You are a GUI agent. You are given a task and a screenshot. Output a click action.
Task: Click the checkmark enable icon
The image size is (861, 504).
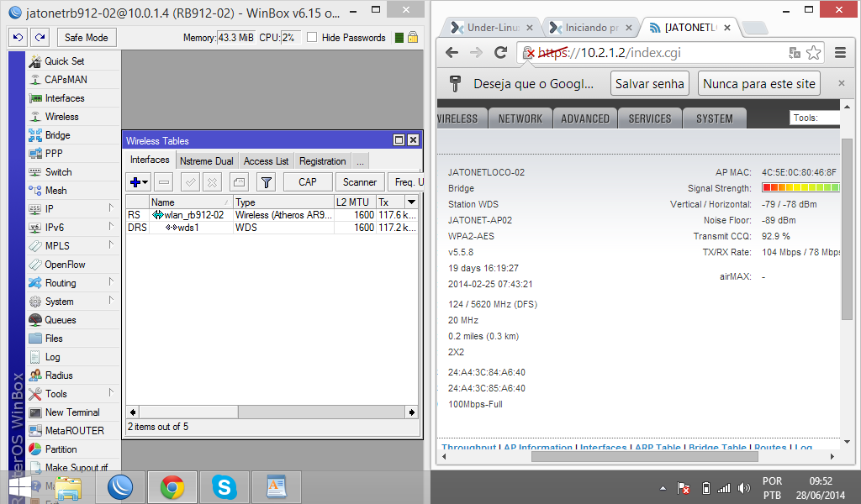pyautogui.click(x=190, y=182)
